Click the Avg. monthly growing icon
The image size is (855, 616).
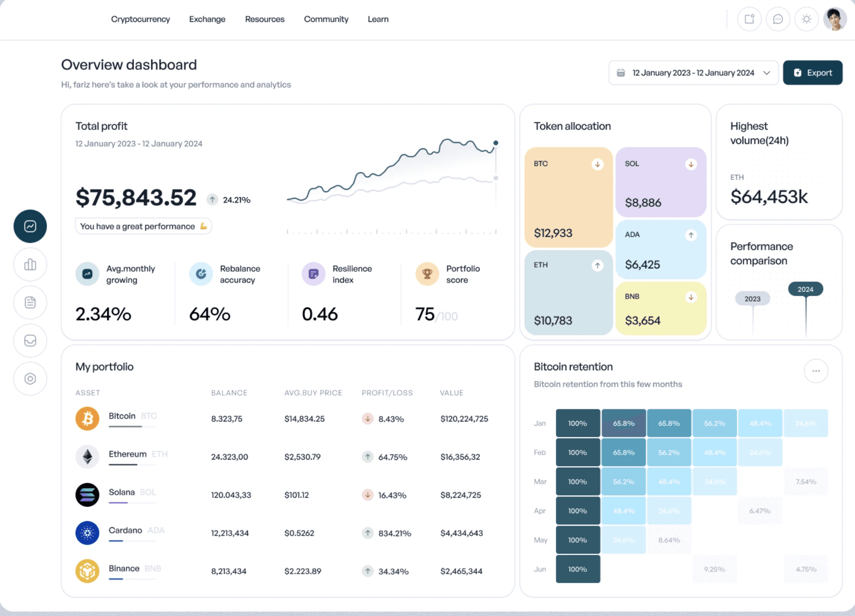87,274
